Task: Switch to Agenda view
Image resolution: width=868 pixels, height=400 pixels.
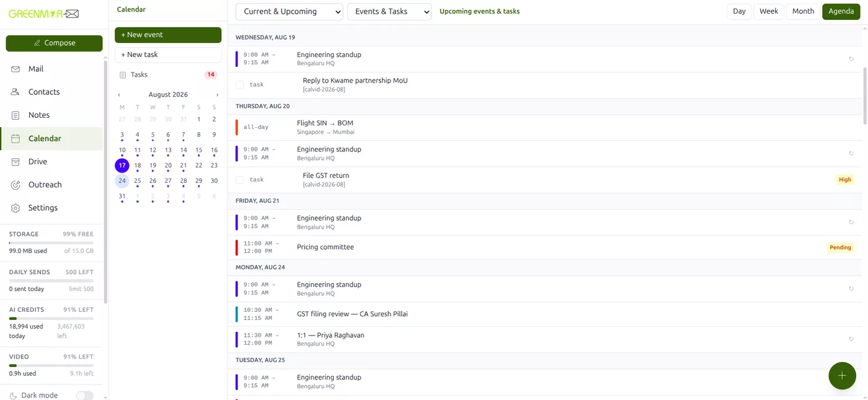Action: [841, 11]
